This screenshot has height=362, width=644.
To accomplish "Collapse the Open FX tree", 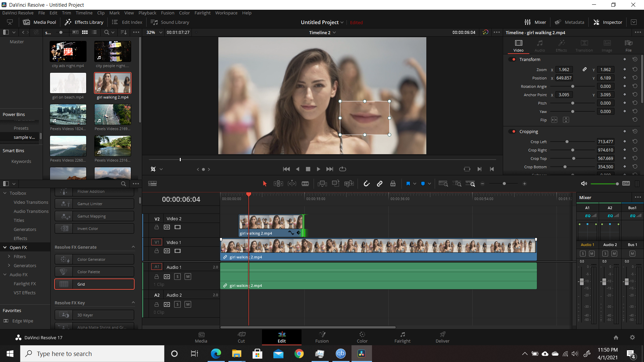I will point(5,247).
